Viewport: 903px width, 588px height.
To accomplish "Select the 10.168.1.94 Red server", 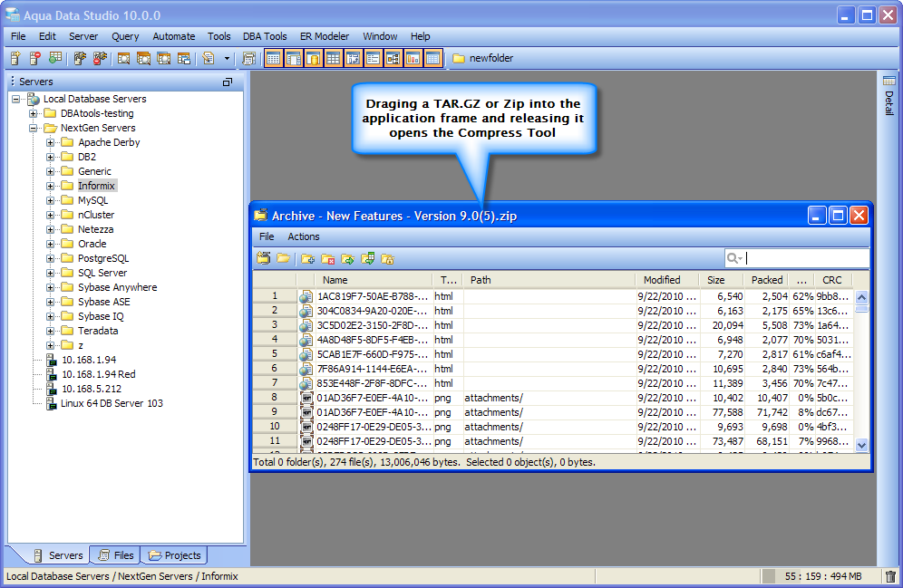I will click(x=99, y=374).
